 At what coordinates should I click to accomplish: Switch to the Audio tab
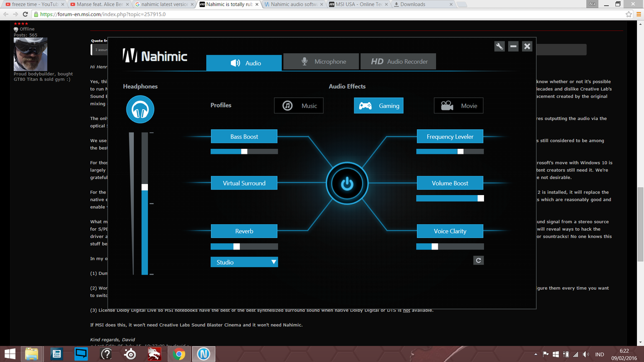(x=244, y=63)
